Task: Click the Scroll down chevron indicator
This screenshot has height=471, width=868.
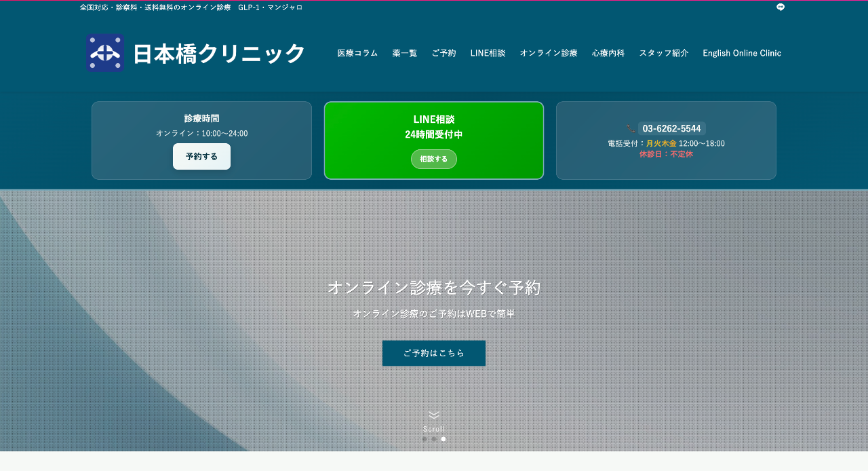Action: [x=433, y=415]
